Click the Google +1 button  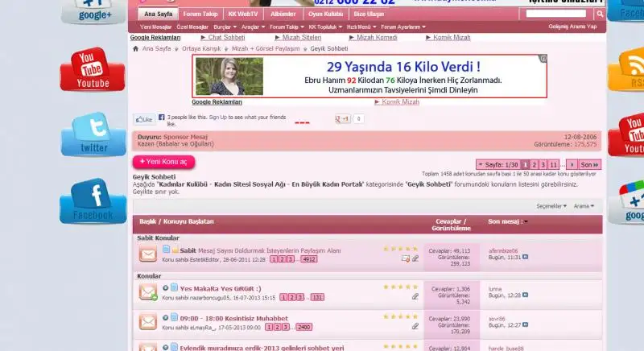click(x=342, y=118)
